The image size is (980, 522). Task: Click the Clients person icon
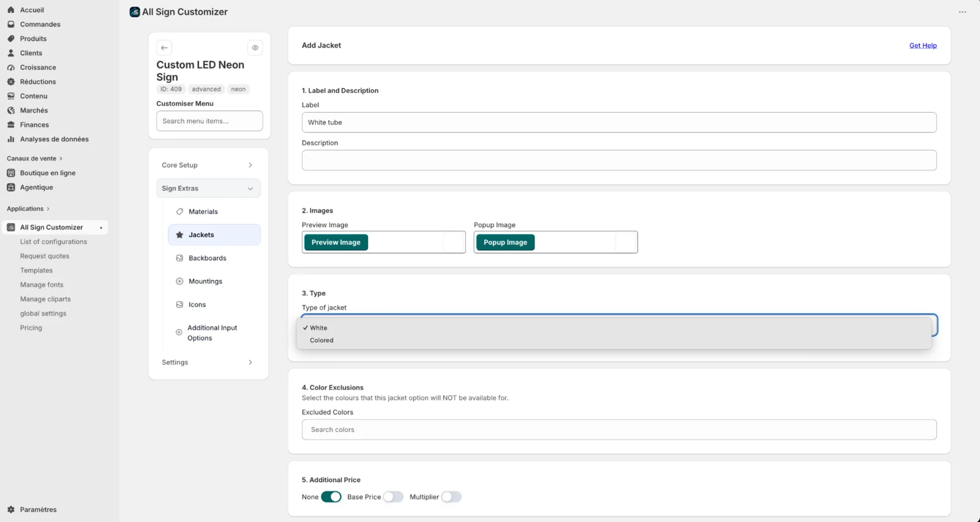10,53
